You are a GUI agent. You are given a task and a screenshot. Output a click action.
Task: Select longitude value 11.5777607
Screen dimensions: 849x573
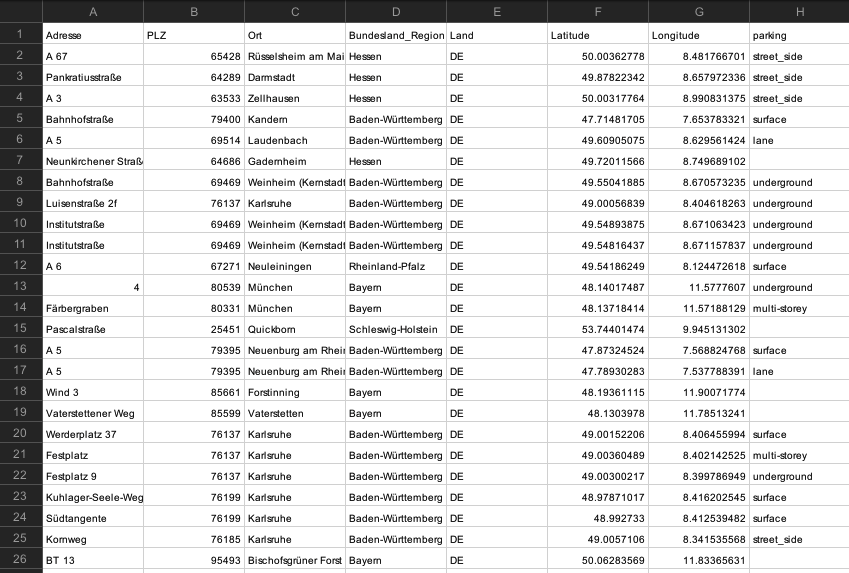pyautogui.click(x=699, y=287)
